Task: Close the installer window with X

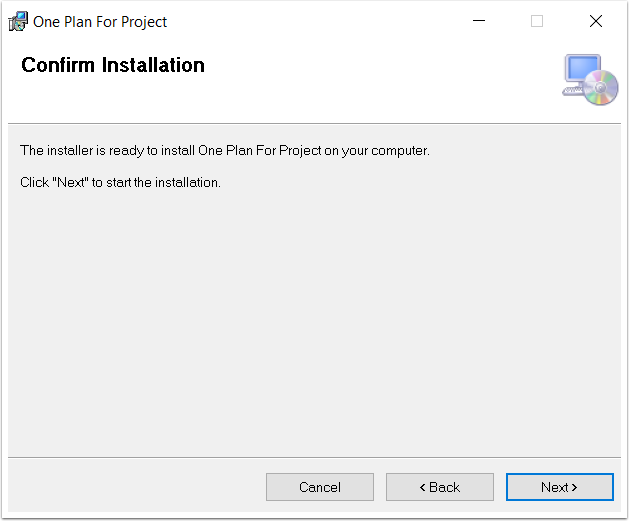Action: (x=596, y=21)
